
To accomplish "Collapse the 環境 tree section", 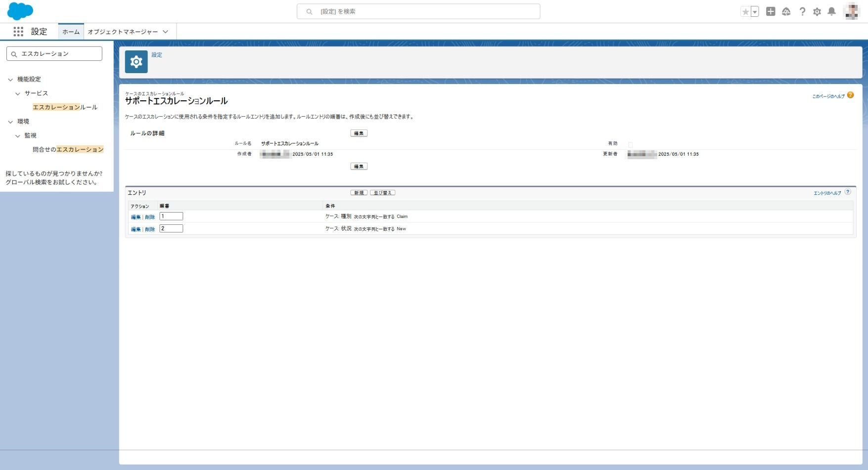I will (10, 122).
